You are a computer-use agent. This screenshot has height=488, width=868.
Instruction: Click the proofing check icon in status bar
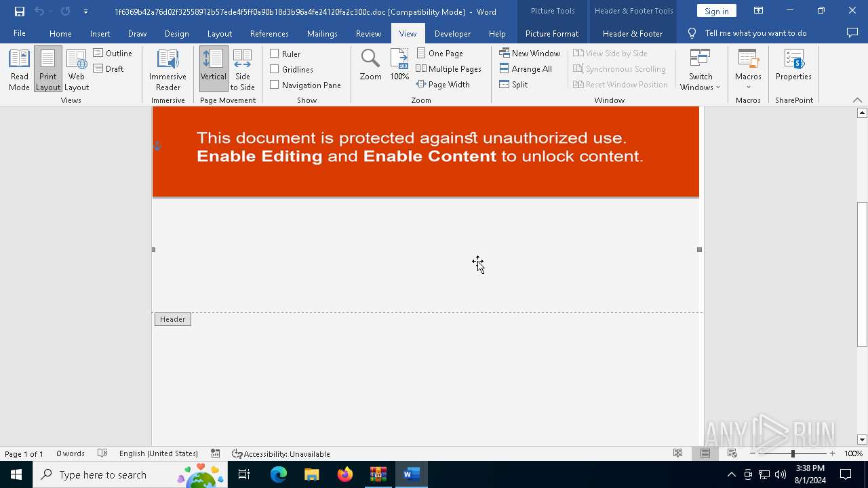pyautogui.click(x=102, y=453)
